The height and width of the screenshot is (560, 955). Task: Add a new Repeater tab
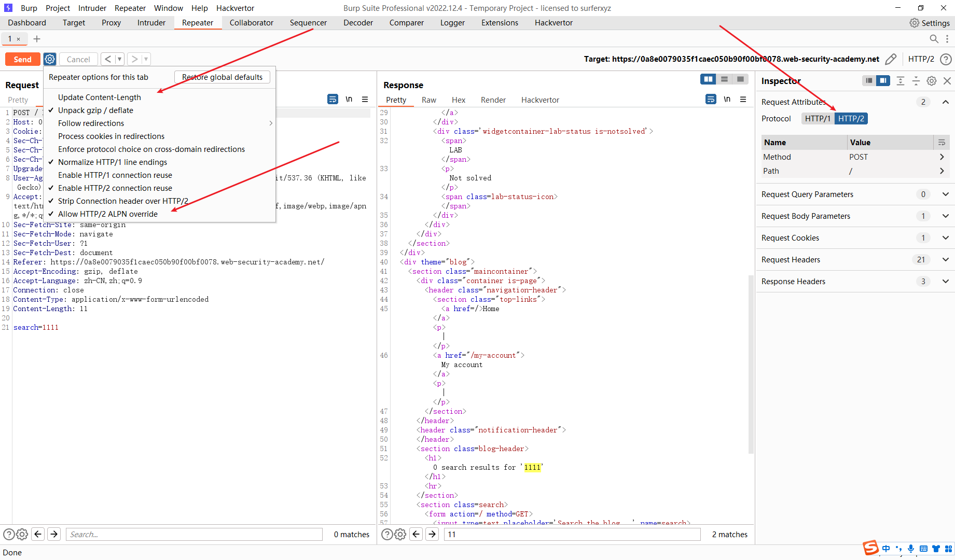[x=37, y=39]
